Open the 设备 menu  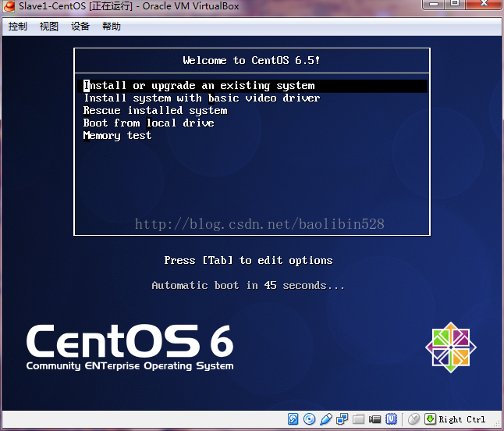80,27
